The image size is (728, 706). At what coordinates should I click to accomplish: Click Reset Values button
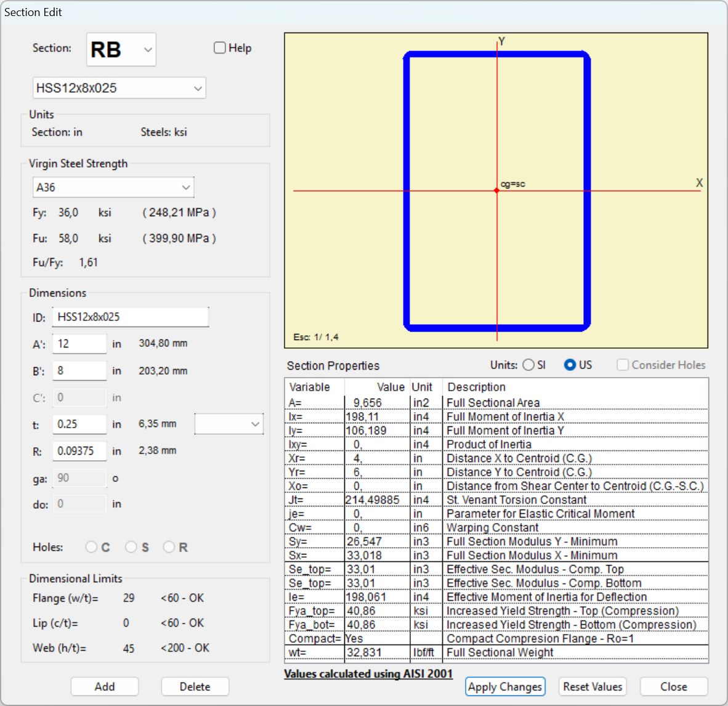(x=593, y=686)
